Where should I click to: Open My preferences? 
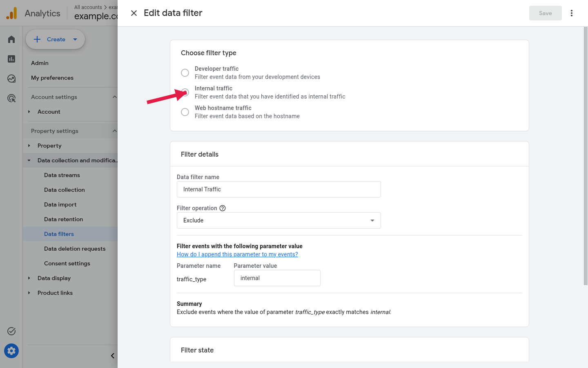(x=52, y=78)
